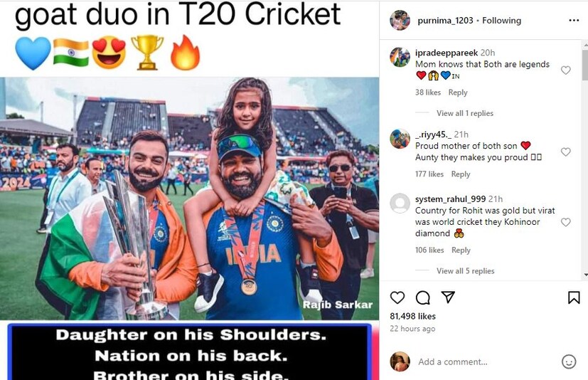Share post via paper plane icon

click(x=448, y=297)
